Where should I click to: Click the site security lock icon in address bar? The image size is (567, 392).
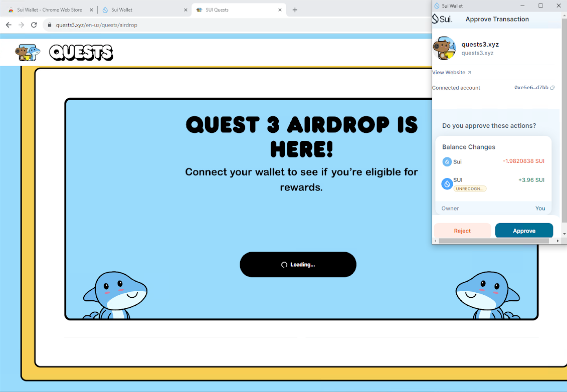49,24
